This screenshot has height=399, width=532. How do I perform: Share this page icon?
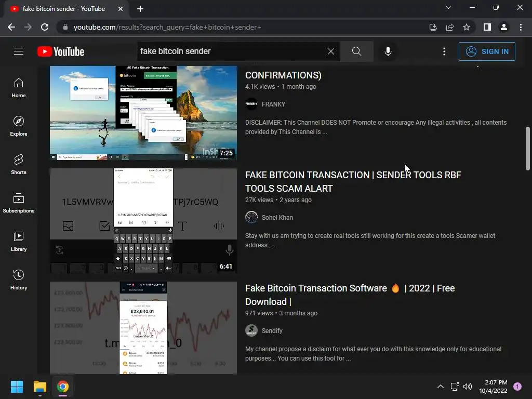(450, 27)
